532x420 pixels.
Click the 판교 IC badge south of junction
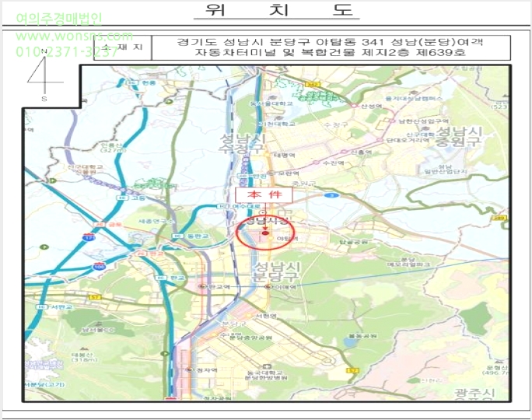pos(160,278)
